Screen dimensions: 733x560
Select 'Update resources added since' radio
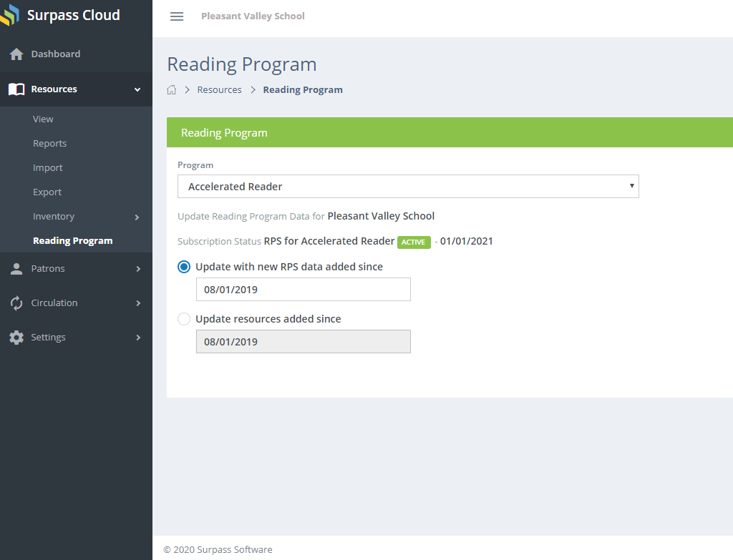click(184, 319)
